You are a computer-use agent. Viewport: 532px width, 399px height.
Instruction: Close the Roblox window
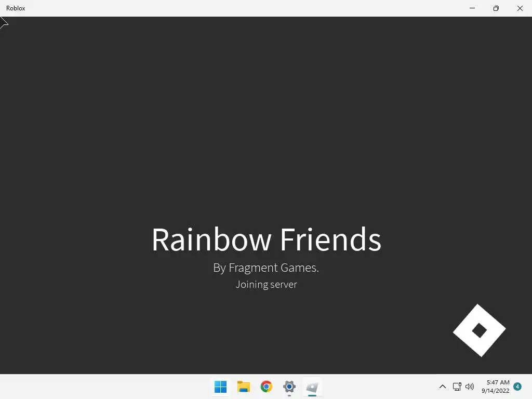click(x=520, y=8)
